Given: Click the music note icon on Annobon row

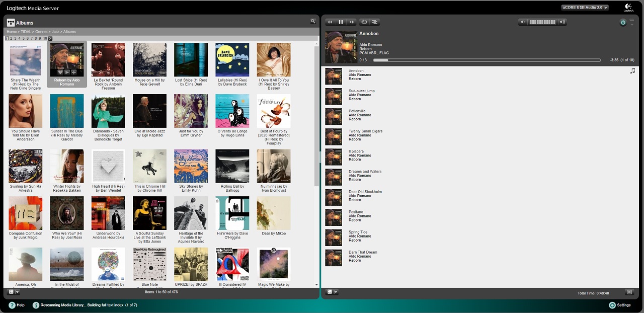Looking at the screenshot, I should pos(632,71).
